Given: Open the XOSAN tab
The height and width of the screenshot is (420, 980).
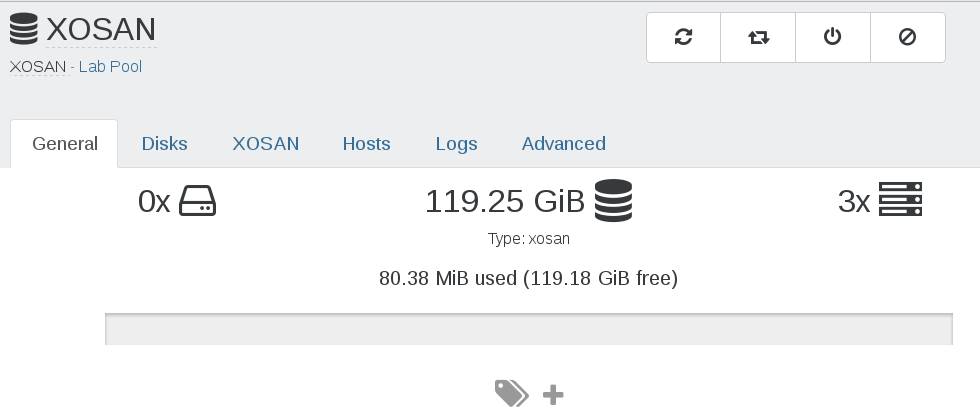Looking at the screenshot, I should [266, 144].
